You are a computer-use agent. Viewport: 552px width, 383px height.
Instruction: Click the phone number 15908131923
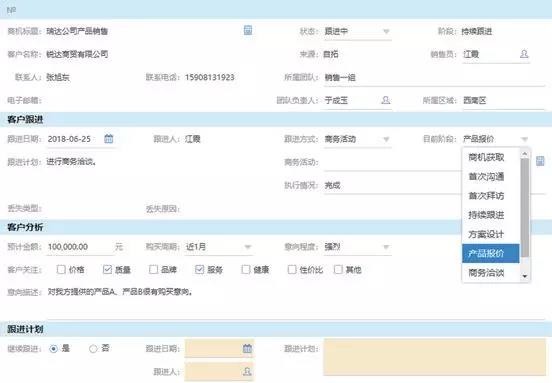[210, 77]
